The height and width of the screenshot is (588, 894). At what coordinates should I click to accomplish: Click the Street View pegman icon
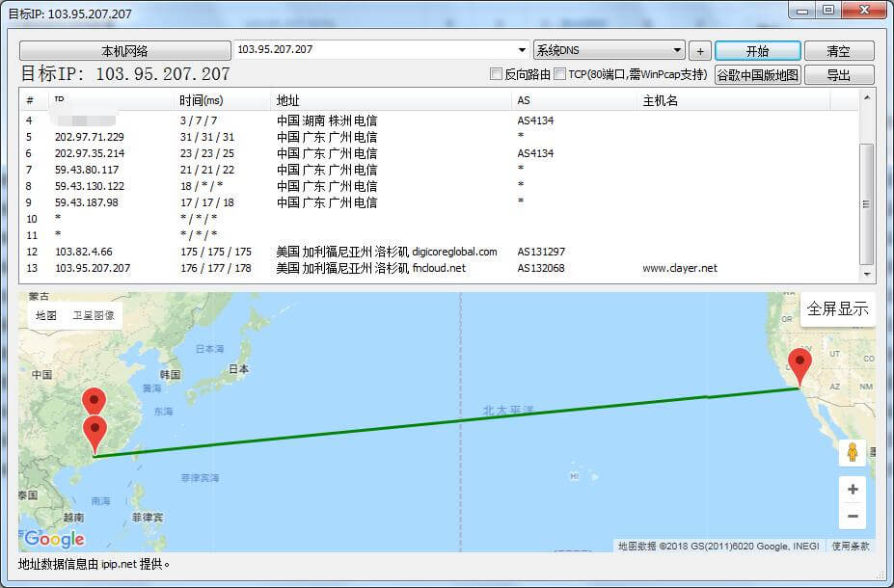click(x=852, y=452)
